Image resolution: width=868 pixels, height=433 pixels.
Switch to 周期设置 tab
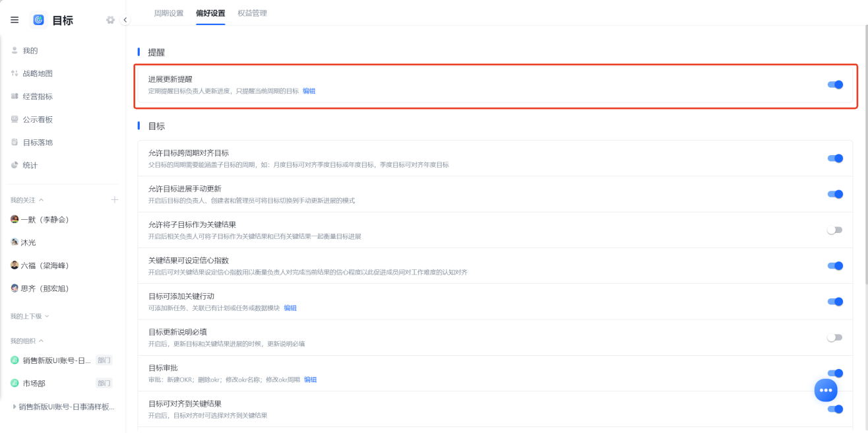click(x=169, y=13)
